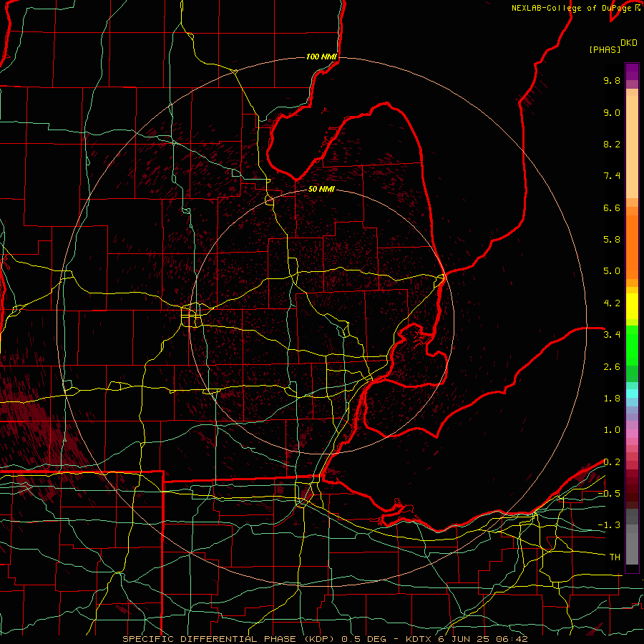
Task: Select the 5.0 scale value
Action: pos(612,271)
